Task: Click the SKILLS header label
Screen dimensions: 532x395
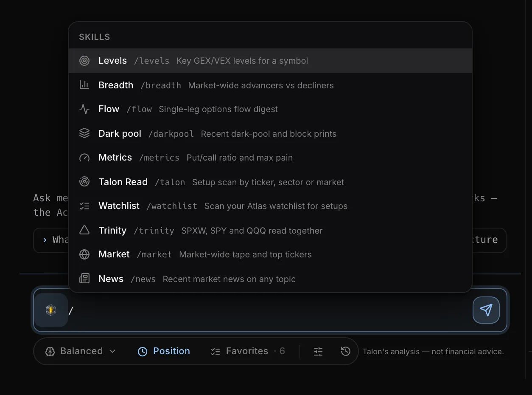Action: tap(95, 37)
